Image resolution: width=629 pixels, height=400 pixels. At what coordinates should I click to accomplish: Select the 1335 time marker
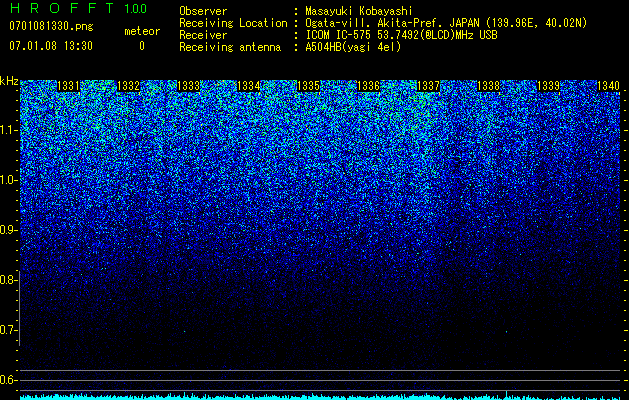[308, 86]
